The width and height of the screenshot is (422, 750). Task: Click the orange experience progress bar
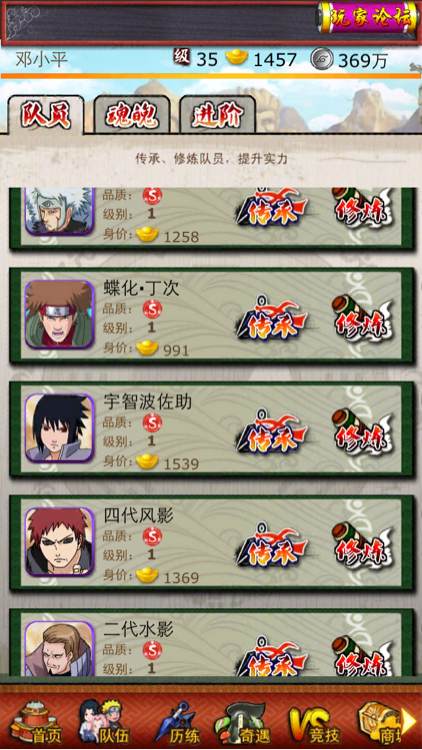211,76
